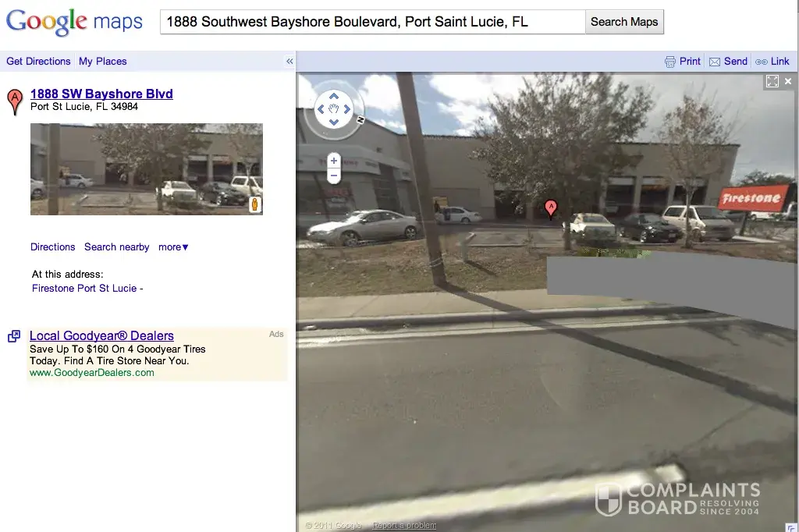Expand the more dropdown

[x=173, y=247]
